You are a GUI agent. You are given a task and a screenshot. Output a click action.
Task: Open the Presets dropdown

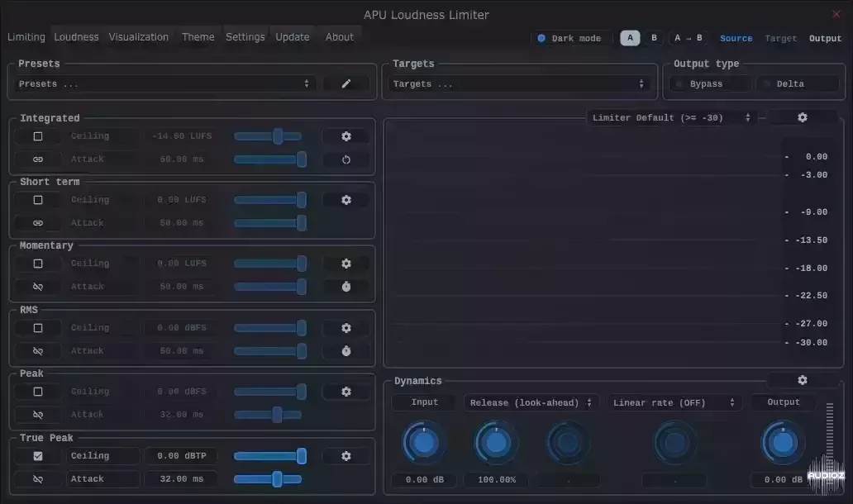pos(164,83)
